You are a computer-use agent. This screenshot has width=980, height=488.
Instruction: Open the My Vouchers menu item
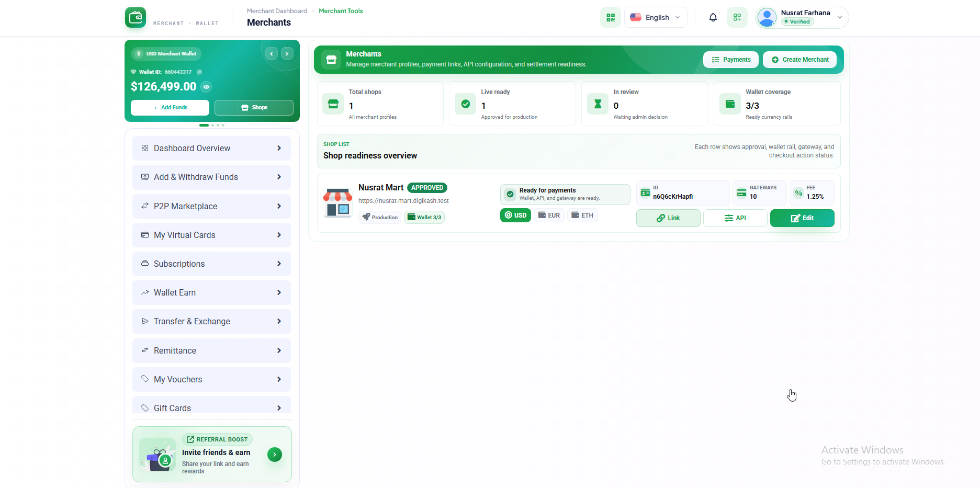click(x=211, y=379)
